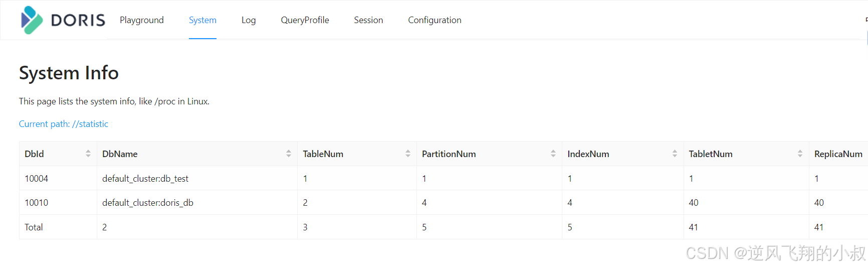Image resolution: width=868 pixels, height=268 pixels.
Task: Click DbId 10004 cell
Action: tap(37, 179)
